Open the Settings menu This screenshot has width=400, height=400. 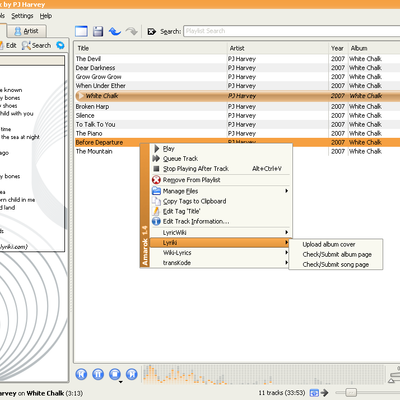(x=22, y=16)
